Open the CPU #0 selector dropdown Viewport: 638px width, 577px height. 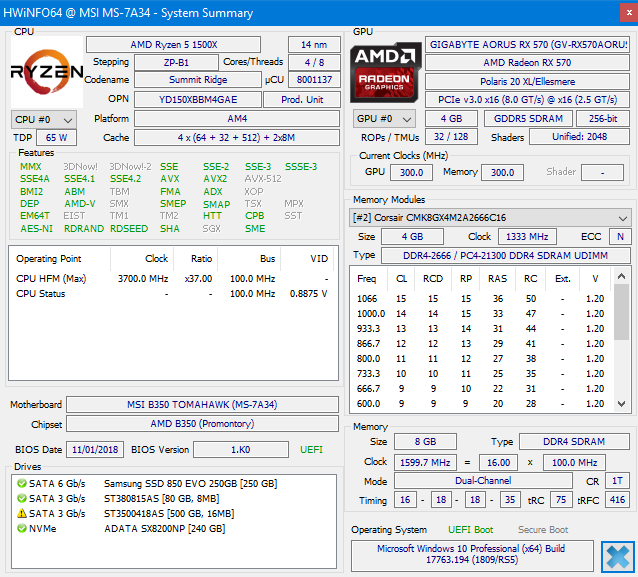pyautogui.click(x=44, y=120)
